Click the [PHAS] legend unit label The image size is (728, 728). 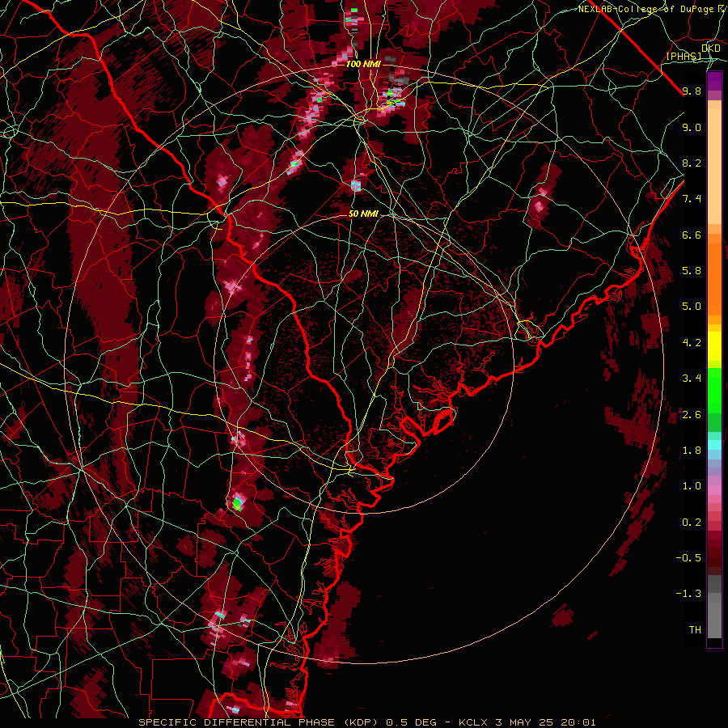(x=684, y=56)
